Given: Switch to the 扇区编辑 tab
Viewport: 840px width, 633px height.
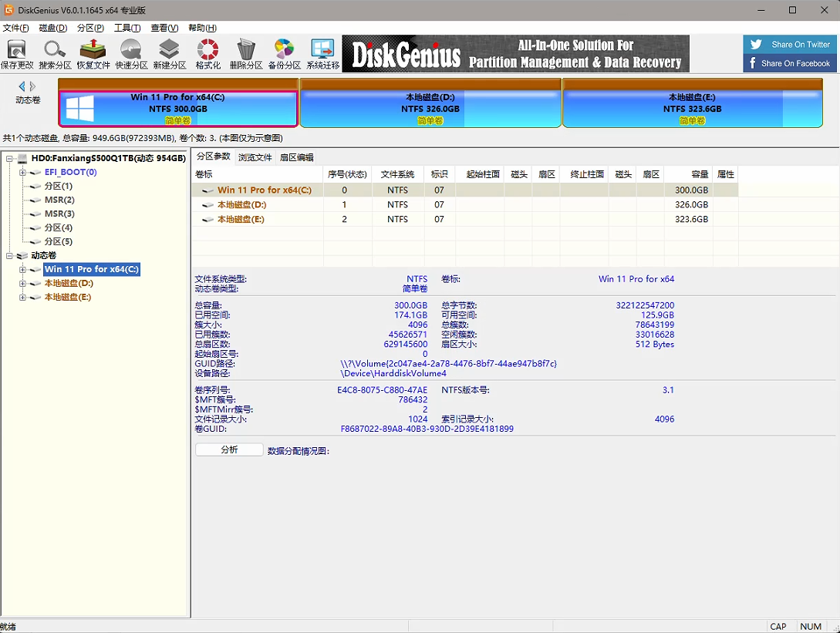Looking at the screenshot, I should (297, 157).
